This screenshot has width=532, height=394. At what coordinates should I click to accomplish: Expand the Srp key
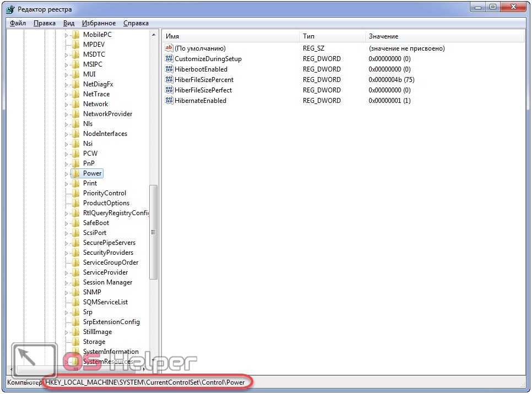(x=66, y=313)
